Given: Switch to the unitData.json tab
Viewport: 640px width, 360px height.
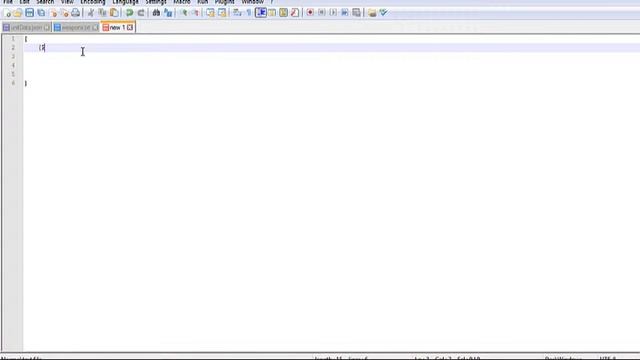Looking at the screenshot, I should pos(26,28).
